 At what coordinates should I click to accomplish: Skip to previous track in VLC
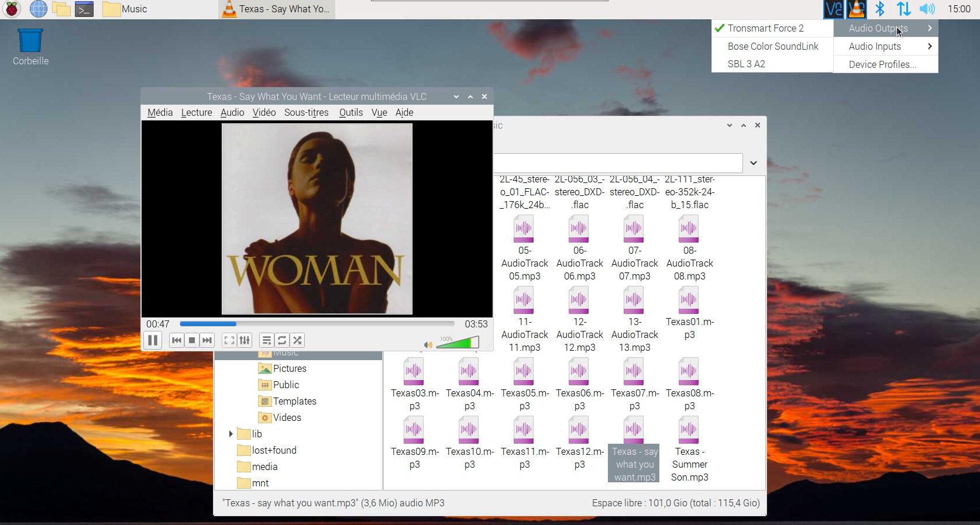click(176, 340)
